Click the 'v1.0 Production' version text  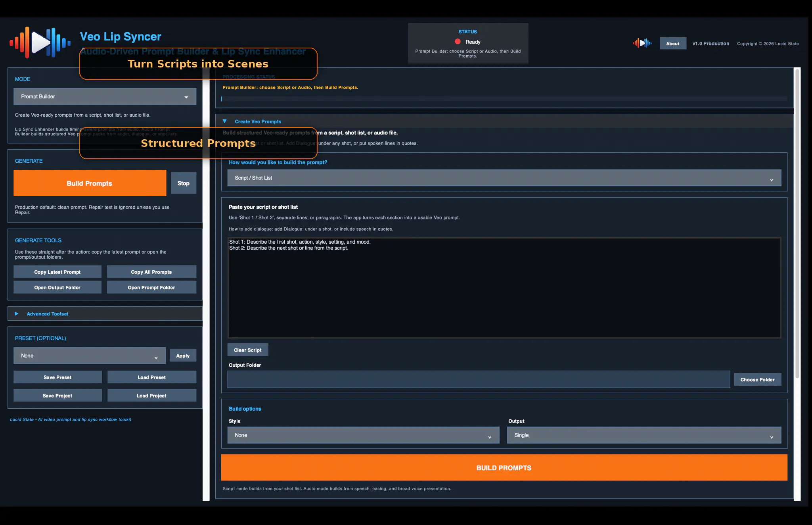click(x=711, y=44)
